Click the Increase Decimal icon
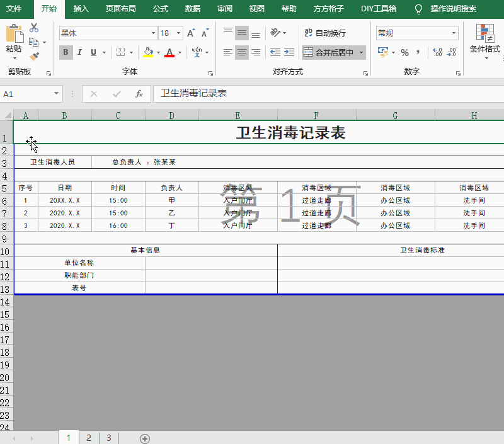The width and height of the screenshot is (504, 444). (x=437, y=52)
